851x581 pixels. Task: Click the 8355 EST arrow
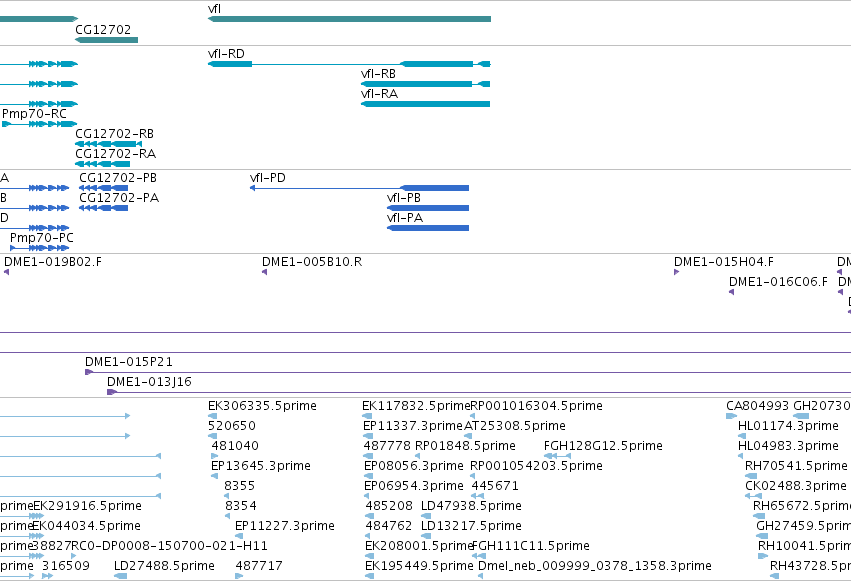coord(227,496)
